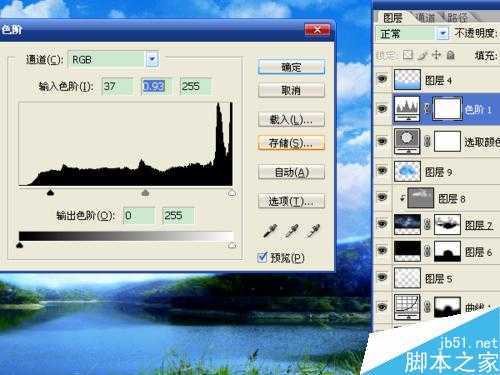The height and width of the screenshot is (375, 500).
Task: Click the 存储(S)... button
Action: coord(291,143)
